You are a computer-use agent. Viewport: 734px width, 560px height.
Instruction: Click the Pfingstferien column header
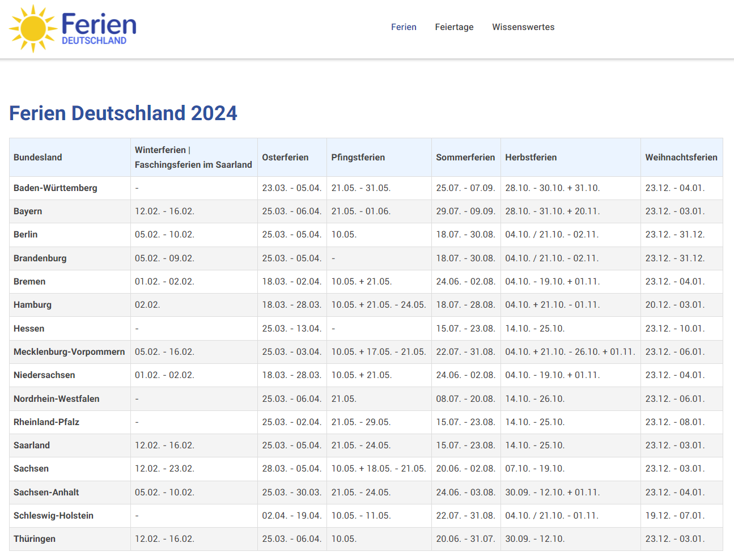[358, 157]
